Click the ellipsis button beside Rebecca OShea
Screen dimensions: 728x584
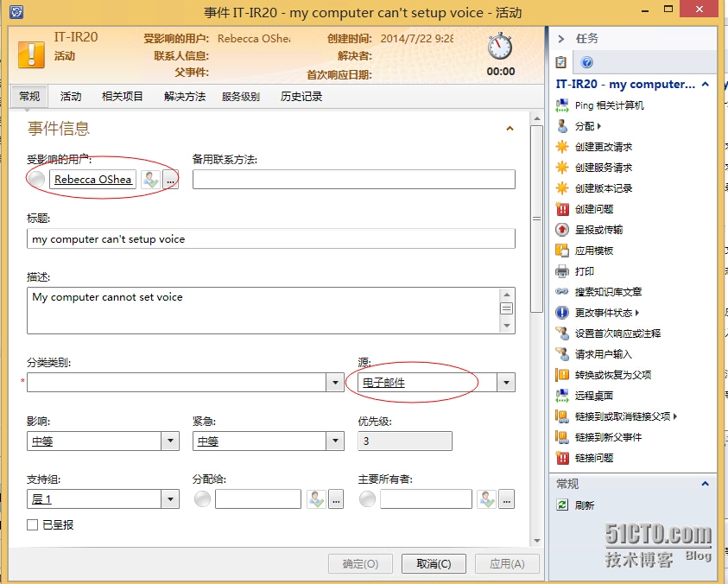(x=170, y=180)
